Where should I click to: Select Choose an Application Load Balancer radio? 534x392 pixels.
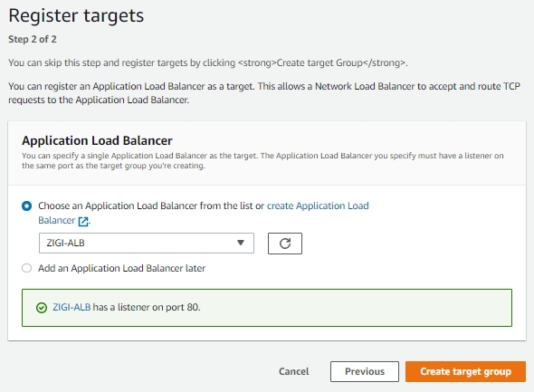pyautogui.click(x=26, y=206)
